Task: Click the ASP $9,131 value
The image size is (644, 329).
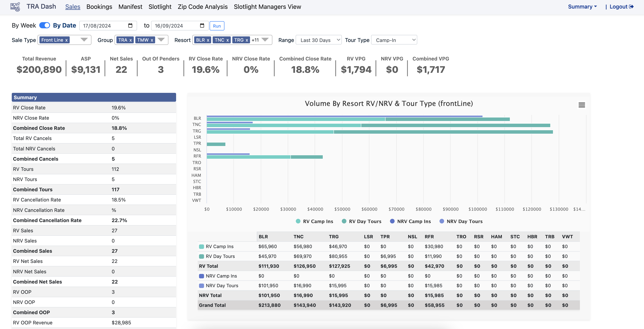Action: coord(86,70)
